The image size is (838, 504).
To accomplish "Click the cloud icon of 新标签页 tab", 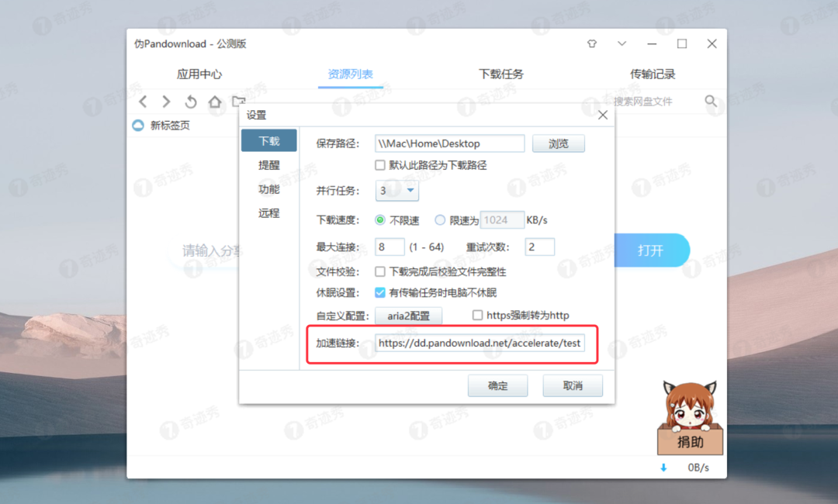I will [138, 126].
